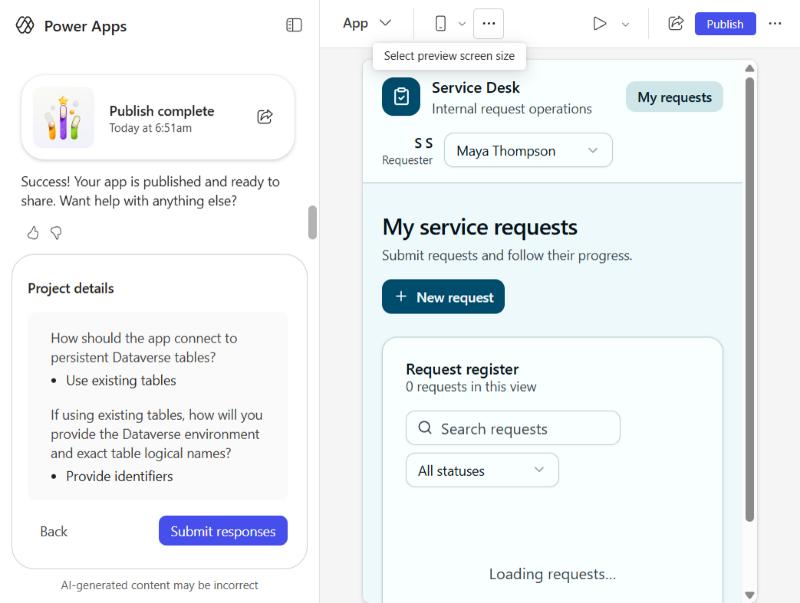Expand the All statuses filter dropdown
This screenshot has width=800, height=603.
pos(482,470)
